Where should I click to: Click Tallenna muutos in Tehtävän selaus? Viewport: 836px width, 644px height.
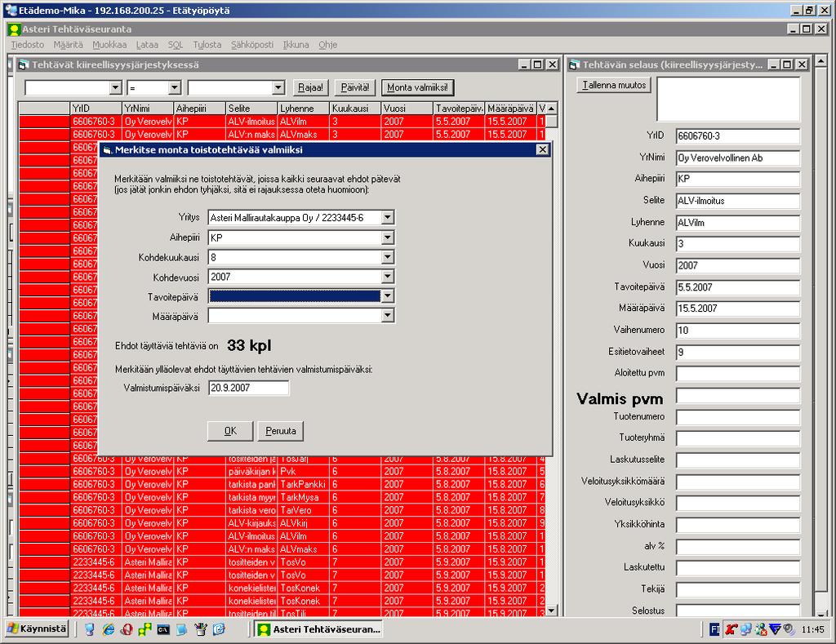[614, 86]
